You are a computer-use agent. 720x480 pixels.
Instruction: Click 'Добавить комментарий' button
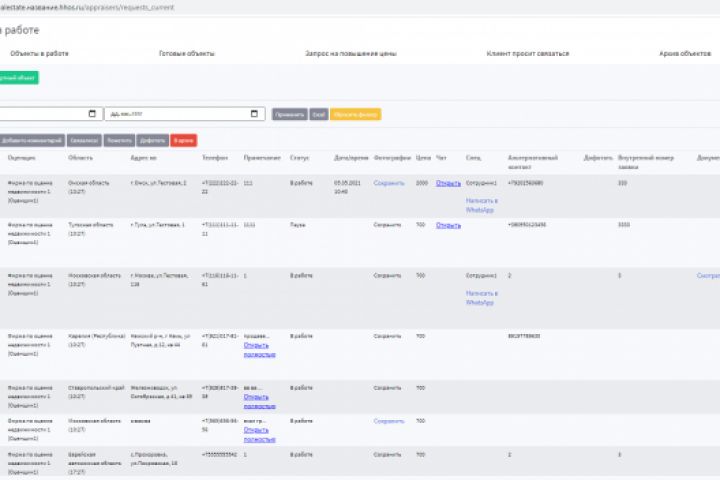(x=33, y=140)
